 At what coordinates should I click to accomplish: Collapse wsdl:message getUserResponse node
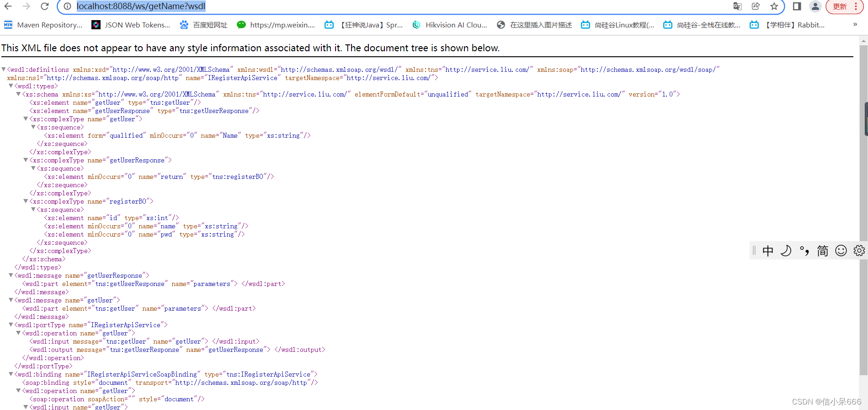[x=11, y=275]
